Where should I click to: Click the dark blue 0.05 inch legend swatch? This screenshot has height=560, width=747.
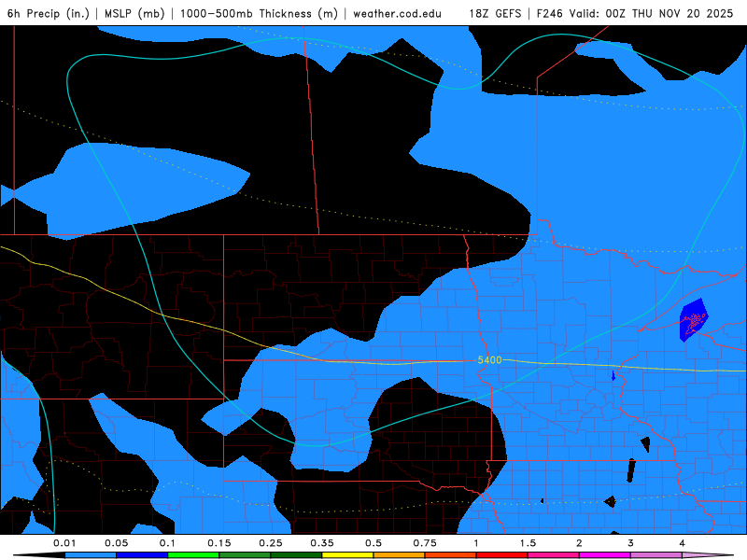142,555
